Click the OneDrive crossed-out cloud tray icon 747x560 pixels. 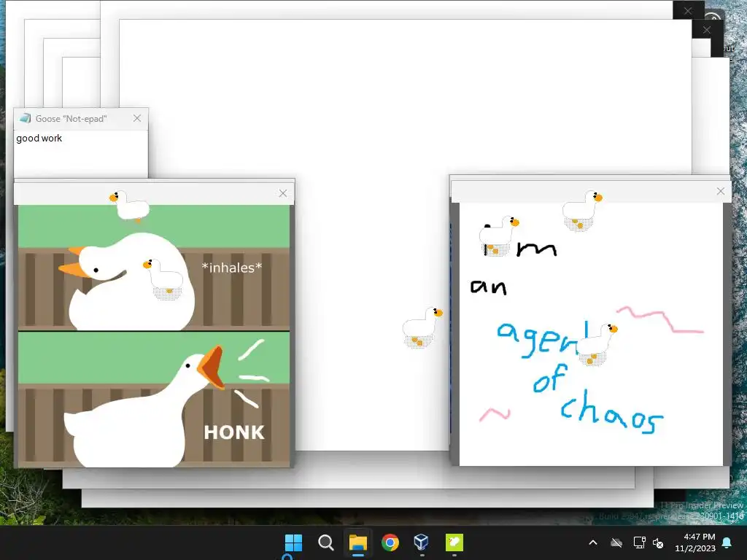(616, 542)
